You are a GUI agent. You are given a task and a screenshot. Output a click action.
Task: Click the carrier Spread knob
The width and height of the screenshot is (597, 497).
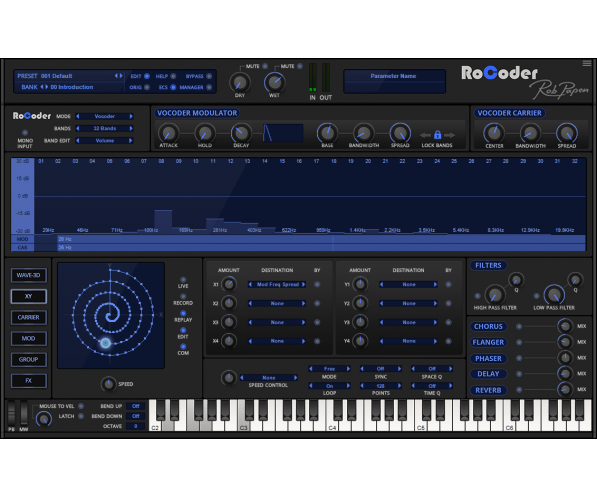(x=567, y=133)
